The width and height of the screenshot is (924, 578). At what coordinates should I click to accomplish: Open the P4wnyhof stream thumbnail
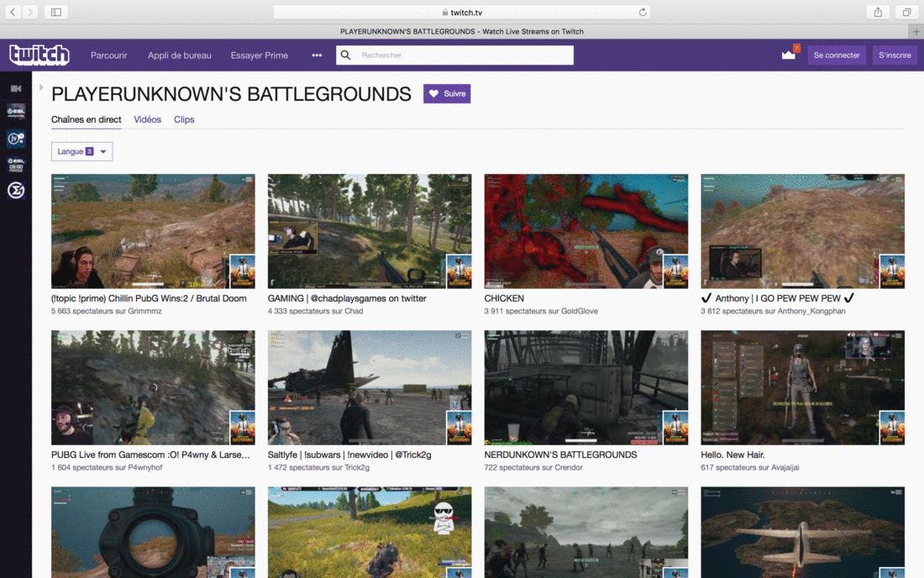(x=153, y=387)
